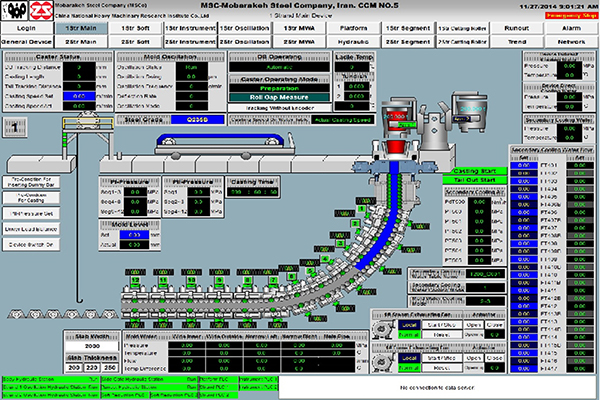Click the FT417 set value blue field
This screenshot has height=400, width=600.
523,369
